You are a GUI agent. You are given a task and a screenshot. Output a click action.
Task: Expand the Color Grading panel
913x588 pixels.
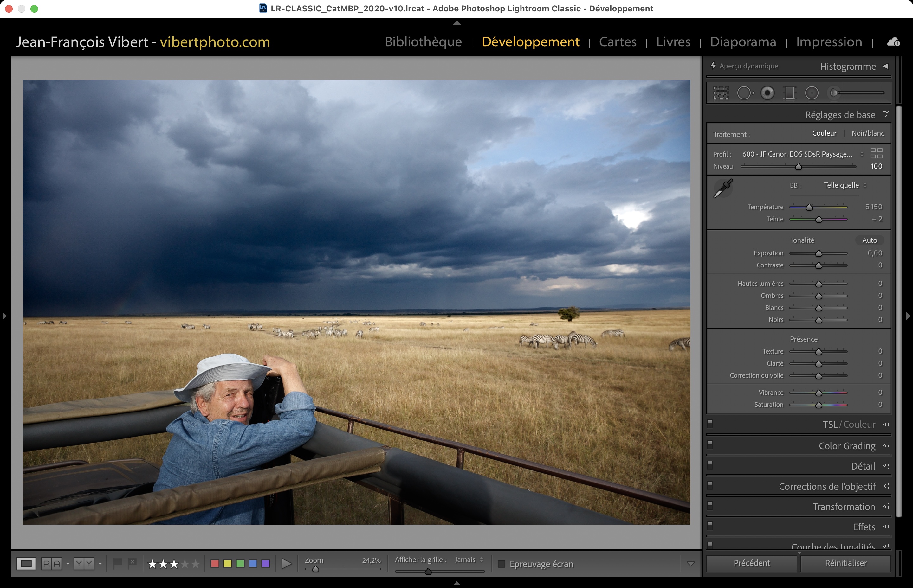(847, 446)
